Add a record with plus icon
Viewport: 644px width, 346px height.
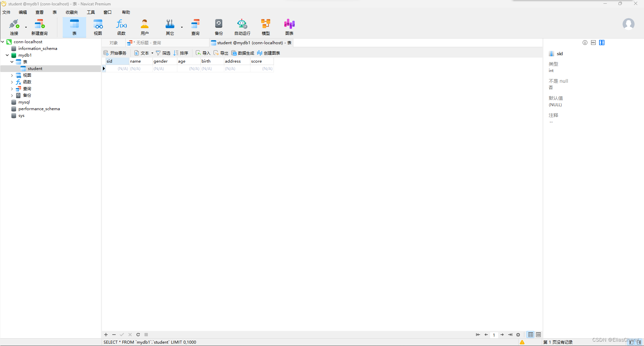click(106, 335)
